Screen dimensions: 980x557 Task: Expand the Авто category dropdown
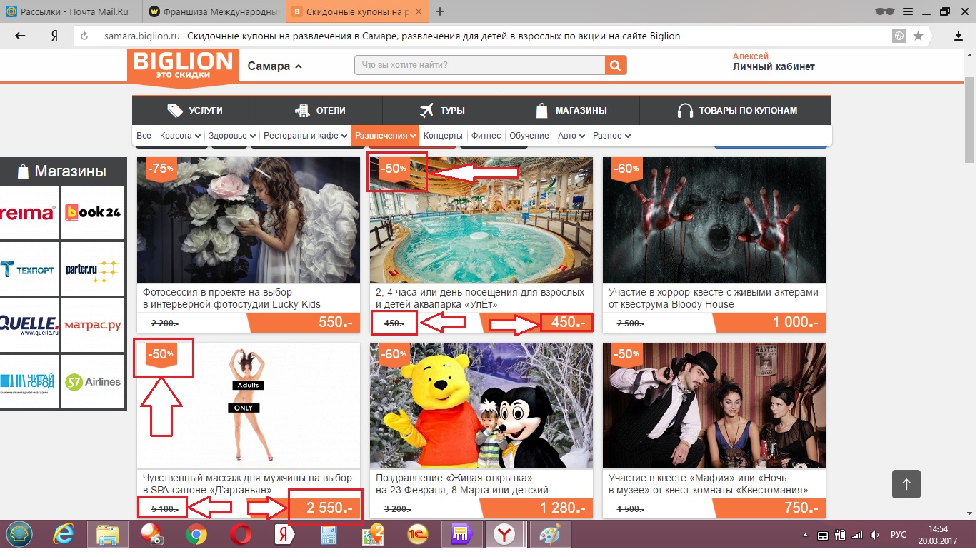coord(571,136)
